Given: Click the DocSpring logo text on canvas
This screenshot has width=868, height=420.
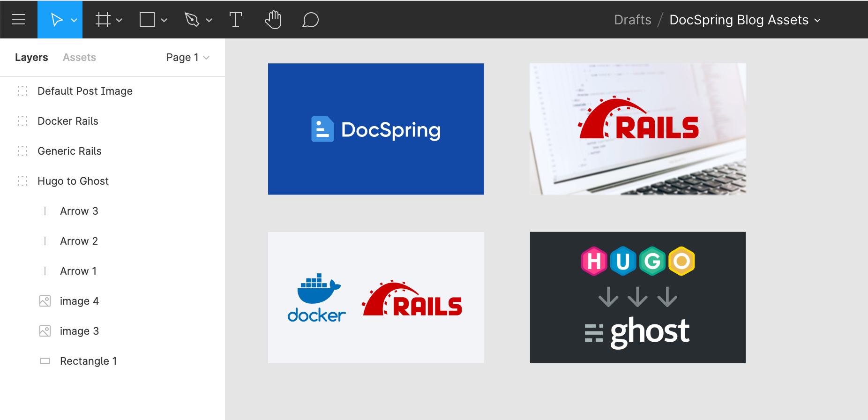Looking at the screenshot, I should tap(390, 130).
